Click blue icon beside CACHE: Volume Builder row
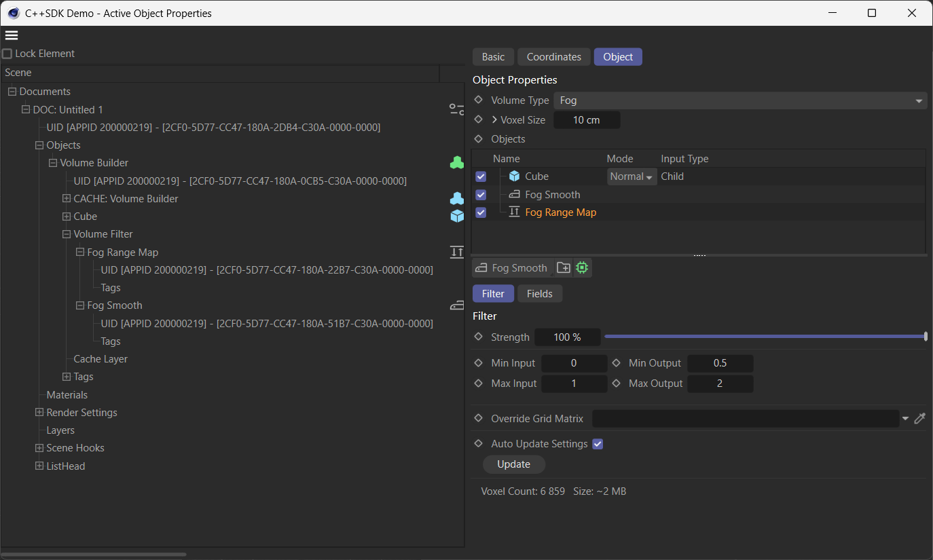933x560 pixels. (x=457, y=199)
